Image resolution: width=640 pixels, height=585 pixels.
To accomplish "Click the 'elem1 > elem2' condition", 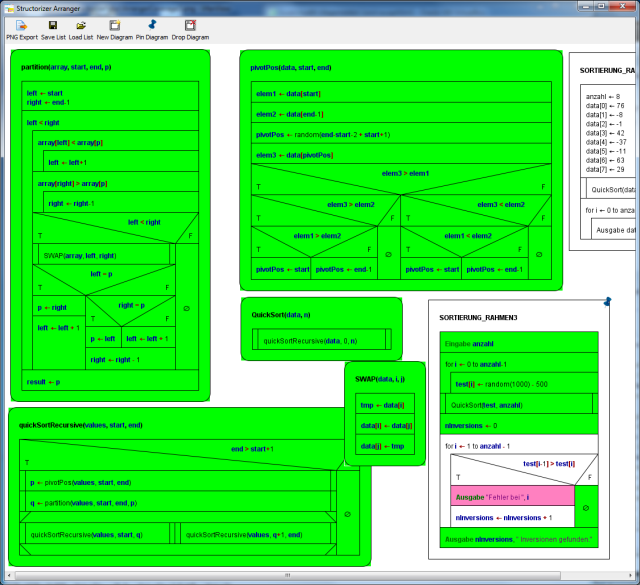I will [317, 236].
